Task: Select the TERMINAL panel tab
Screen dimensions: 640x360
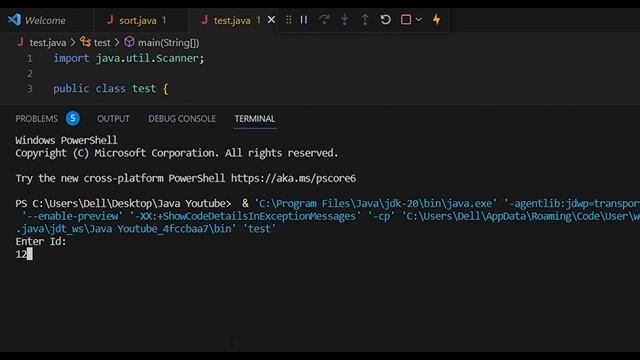Action: click(x=255, y=119)
